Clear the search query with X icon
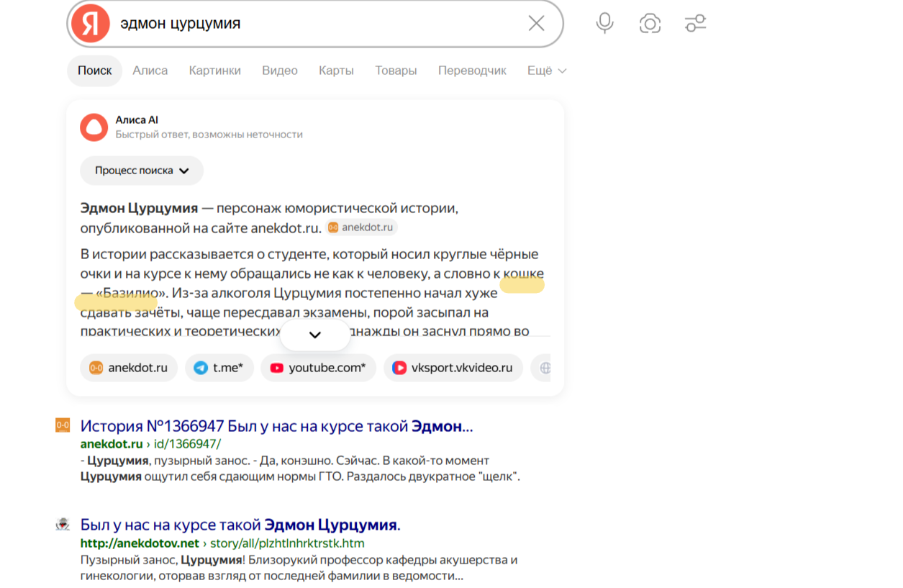 [x=536, y=24]
